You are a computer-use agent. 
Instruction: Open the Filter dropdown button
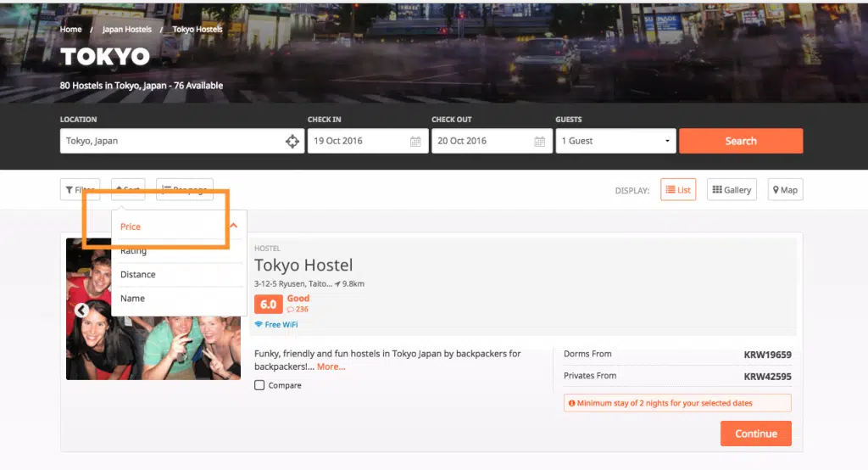(80, 190)
